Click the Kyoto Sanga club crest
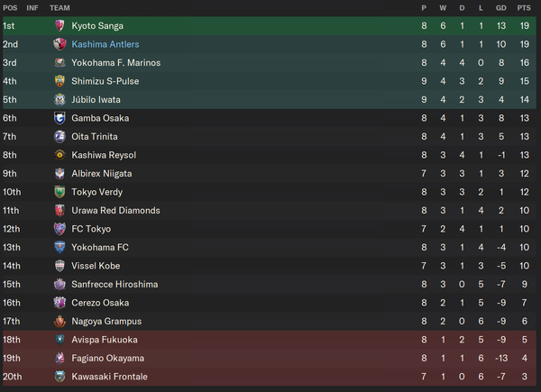This screenshot has height=392, width=541. coord(60,26)
